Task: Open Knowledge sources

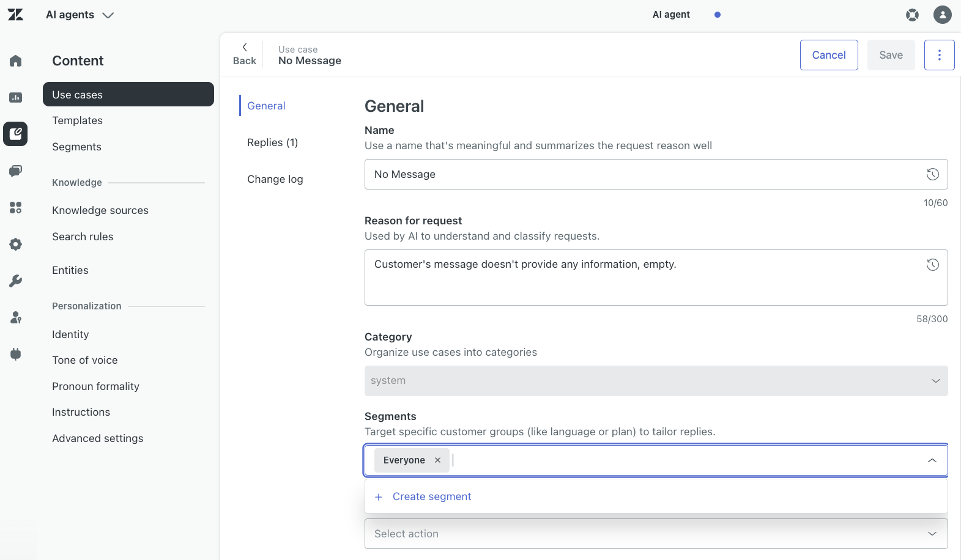Action: pos(100,210)
